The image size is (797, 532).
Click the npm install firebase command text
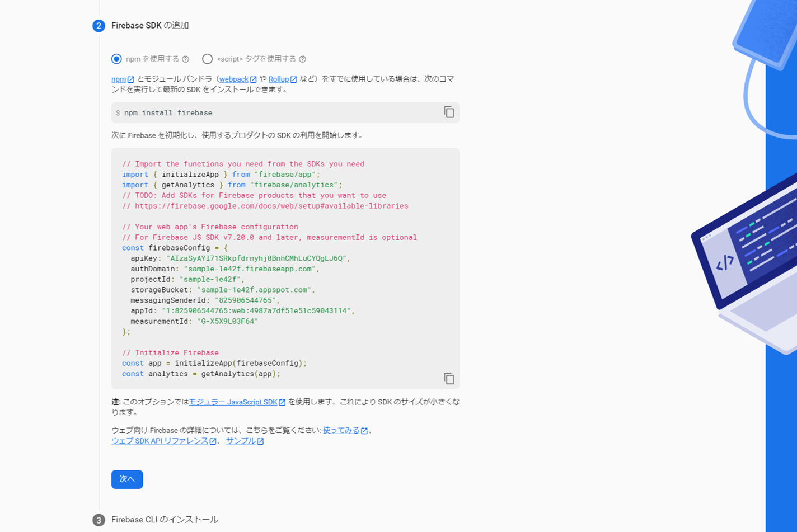(168, 113)
